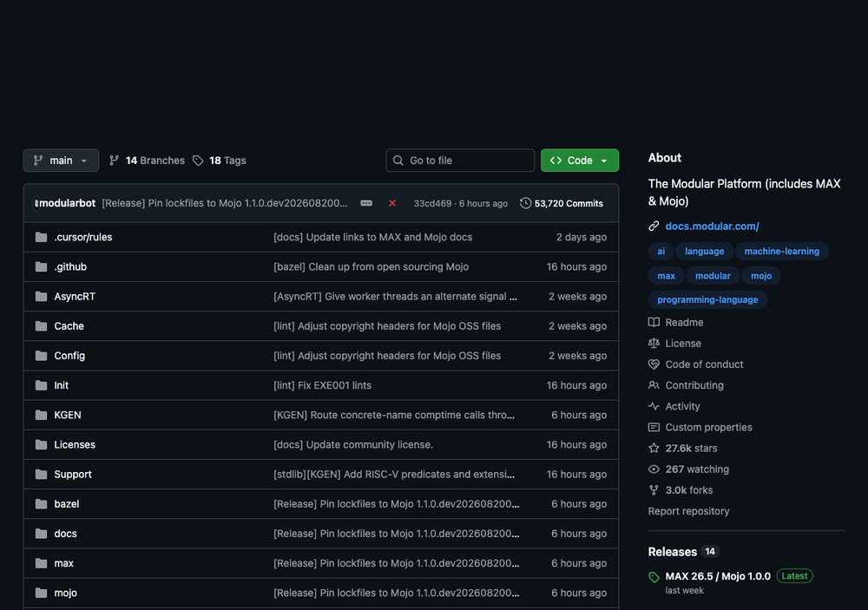This screenshot has height=610, width=868.
Task: Select the 'language' topic tag
Action: [x=704, y=252]
